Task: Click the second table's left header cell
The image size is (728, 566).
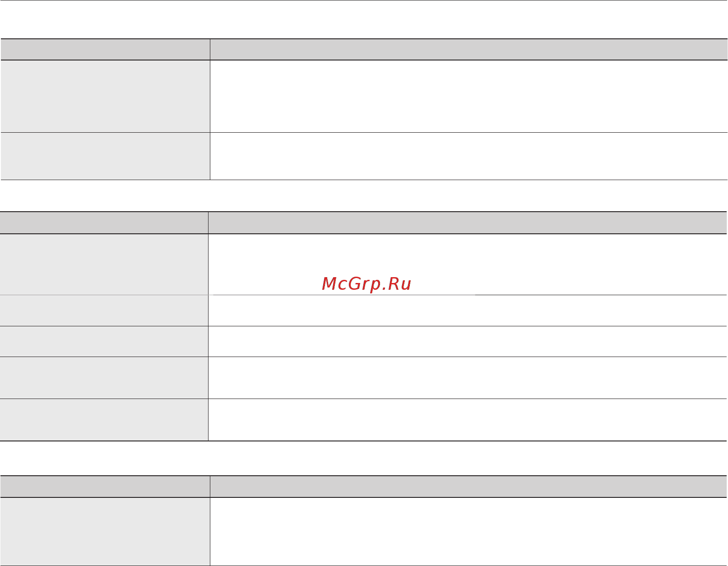Action: click(104, 223)
